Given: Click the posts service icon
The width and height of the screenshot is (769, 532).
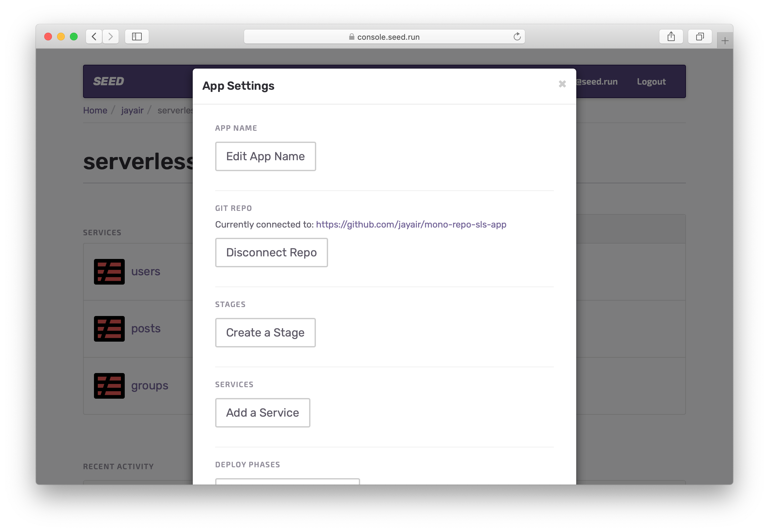Looking at the screenshot, I should coord(109,329).
